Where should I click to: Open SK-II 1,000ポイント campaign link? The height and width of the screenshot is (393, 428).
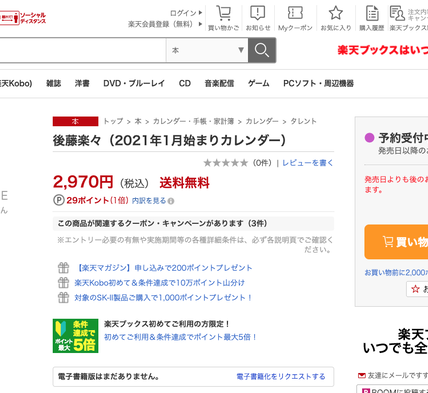point(163,298)
